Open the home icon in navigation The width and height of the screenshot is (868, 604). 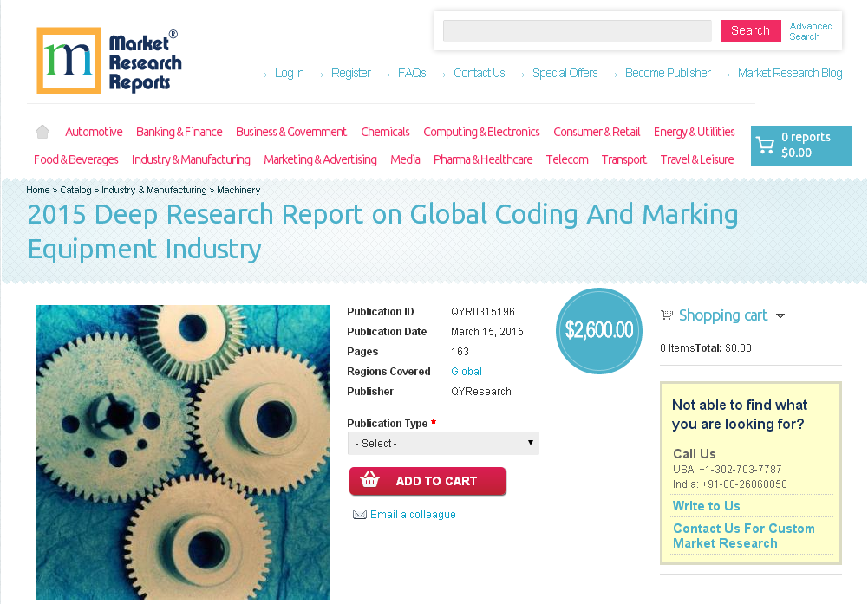pos(42,132)
